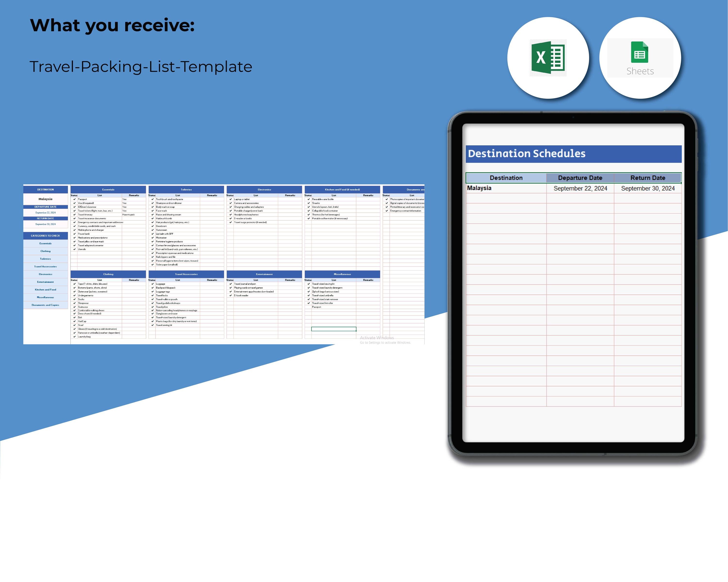This screenshot has width=728, height=582.
Task: Expand the Entertainment section header
Action: tap(265, 274)
